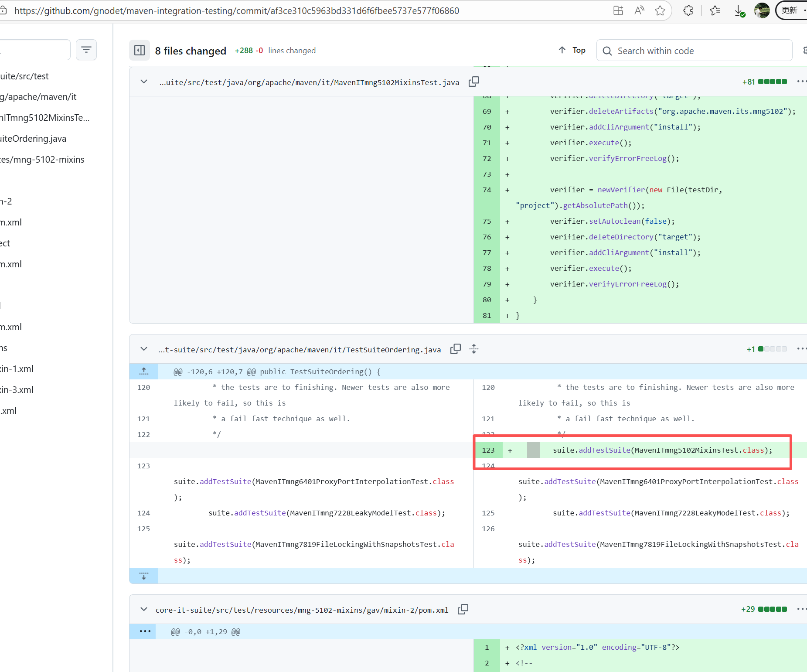Select iteOrdering.java in the file tree
The image size is (807, 672).
click(33, 139)
